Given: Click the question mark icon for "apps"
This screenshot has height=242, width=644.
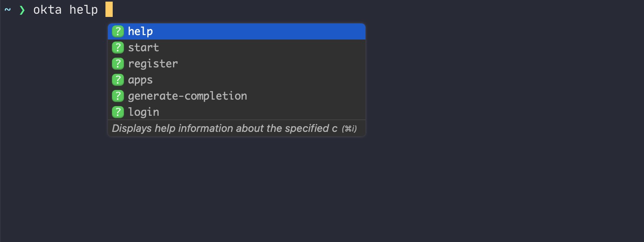Looking at the screenshot, I should (118, 79).
